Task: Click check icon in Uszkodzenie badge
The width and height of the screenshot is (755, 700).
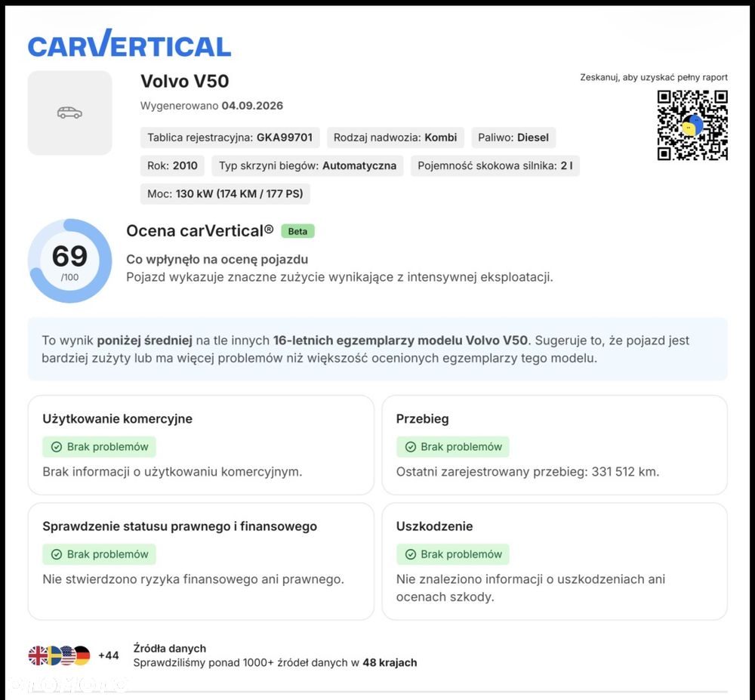Action: [410, 554]
